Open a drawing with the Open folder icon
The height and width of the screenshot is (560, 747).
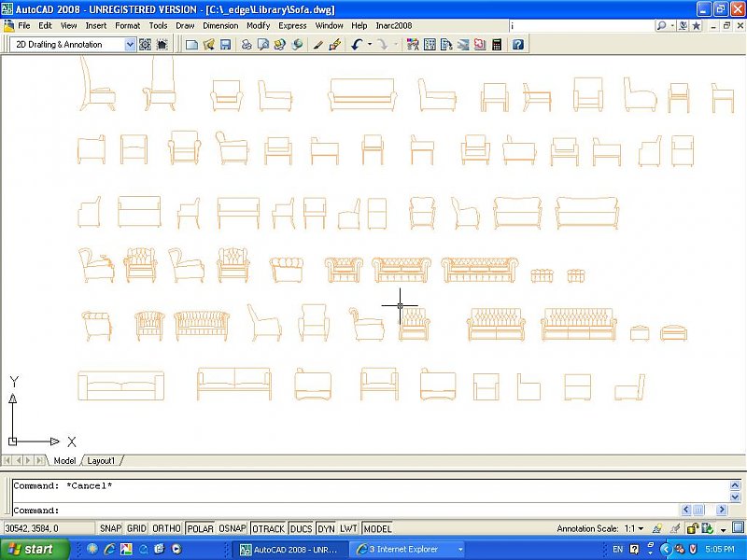(208, 45)
